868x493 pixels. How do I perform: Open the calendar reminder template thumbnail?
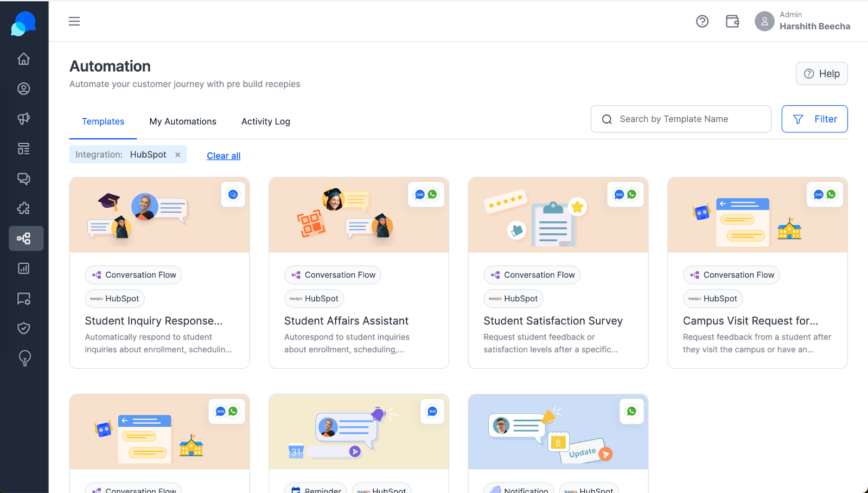(359, 432)
